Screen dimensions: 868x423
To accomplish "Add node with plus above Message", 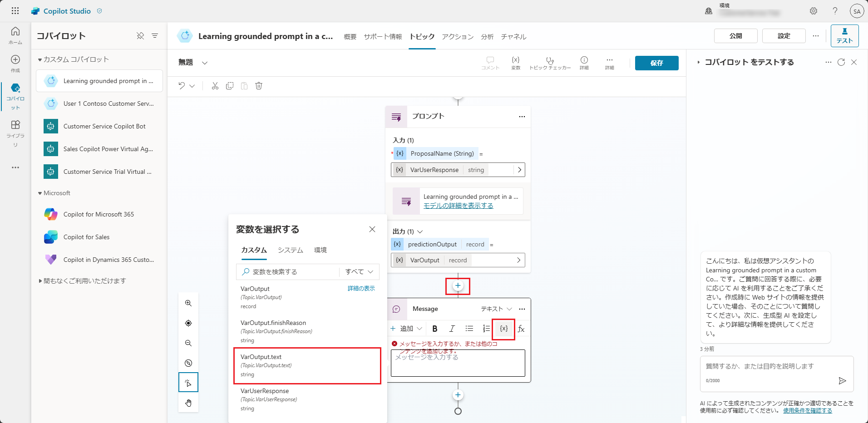I will pos(458,285).
